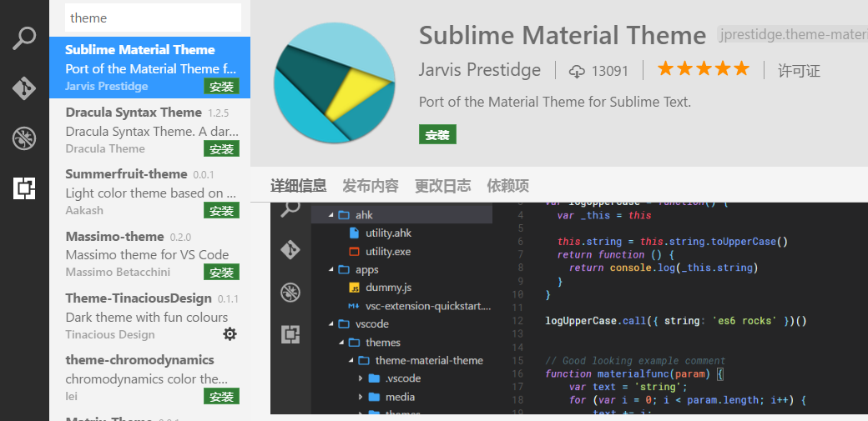
Task: Open the Source Control Git view
Action: coord(24,88)
